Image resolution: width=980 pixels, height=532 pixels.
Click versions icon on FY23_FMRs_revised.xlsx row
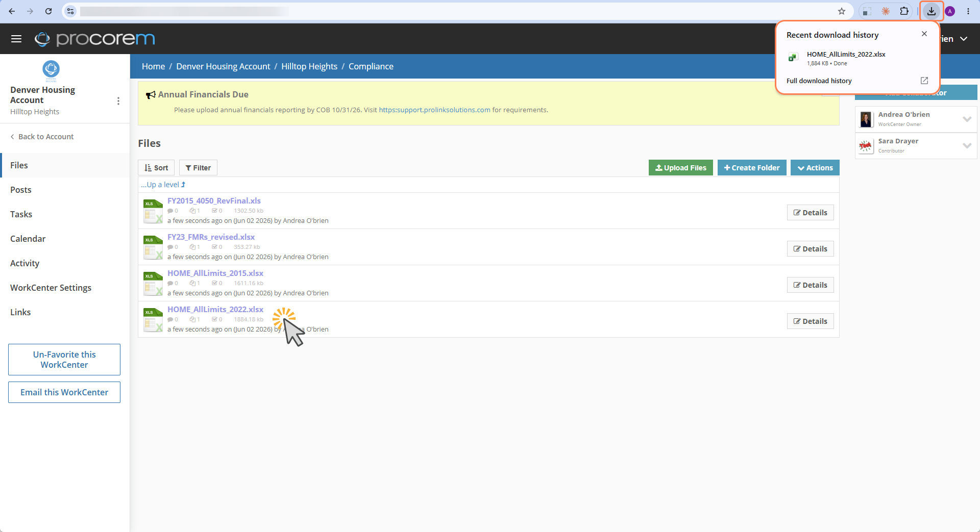pos(192,247)
